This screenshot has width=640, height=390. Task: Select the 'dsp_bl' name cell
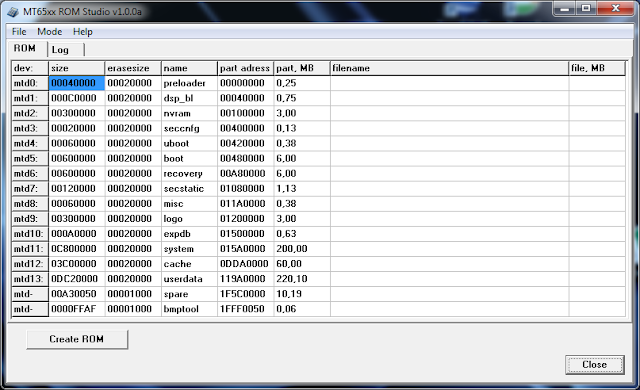pyautogui.click(x=189, y=98)
